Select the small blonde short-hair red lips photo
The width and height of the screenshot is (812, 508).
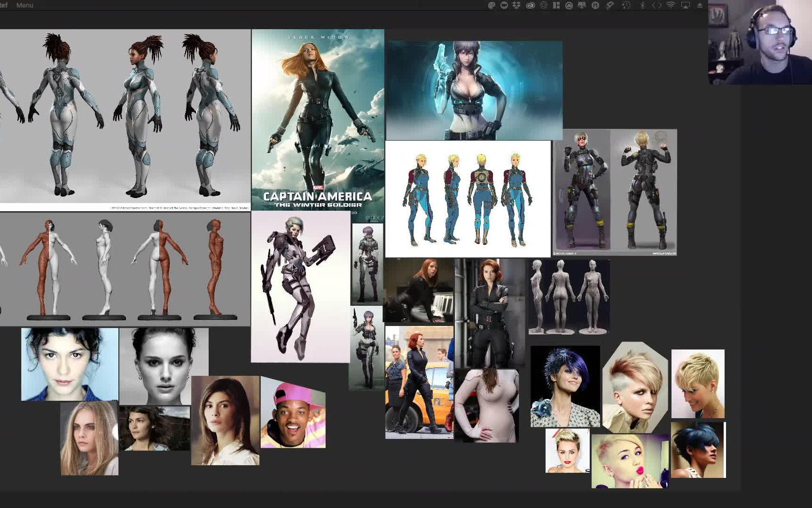(568, 451)
